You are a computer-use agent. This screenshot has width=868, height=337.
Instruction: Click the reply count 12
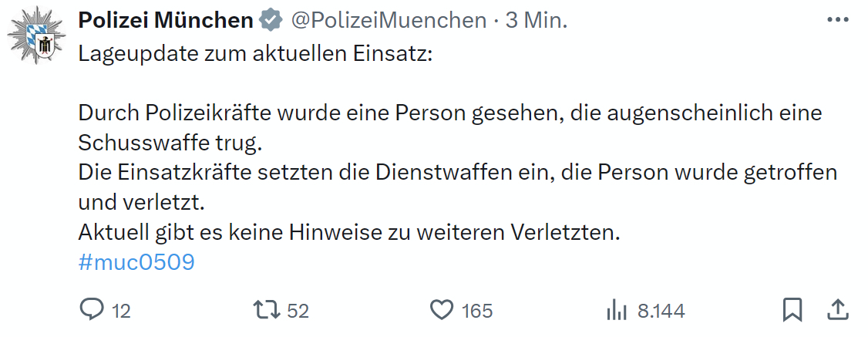[x=121, y=311]
